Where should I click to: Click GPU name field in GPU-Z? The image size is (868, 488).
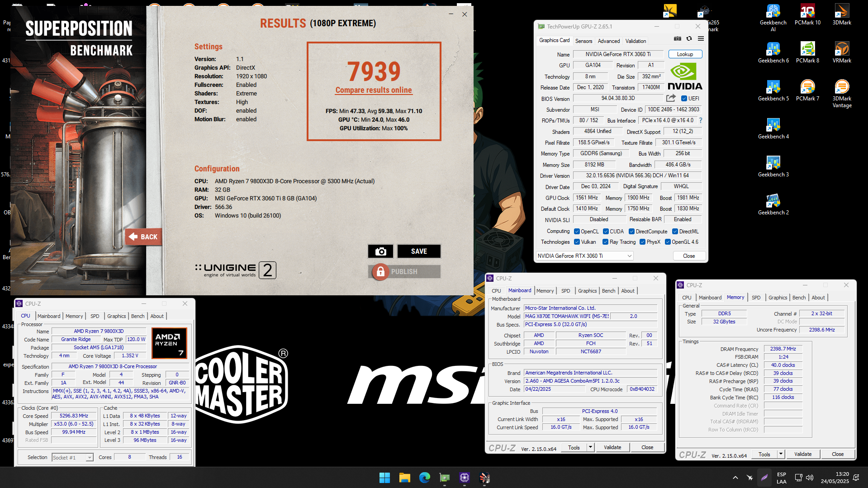618,54
